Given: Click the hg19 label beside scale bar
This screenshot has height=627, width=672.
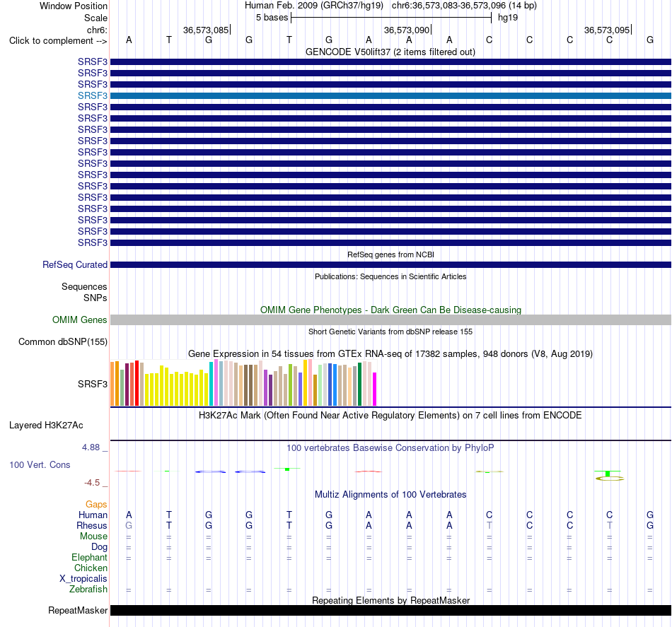Looking at the screenshot, I should (x=508, y=18).
